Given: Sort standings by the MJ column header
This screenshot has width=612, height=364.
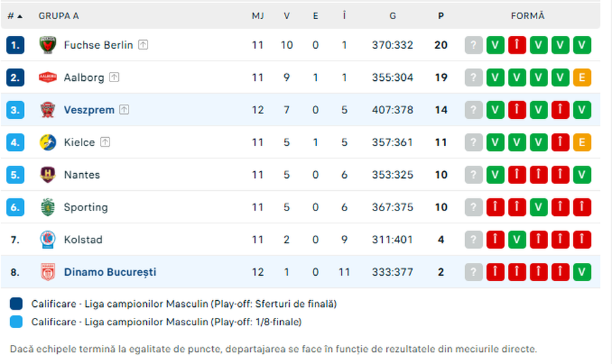Looking at the screenshot, I should [x=258, y=16].
